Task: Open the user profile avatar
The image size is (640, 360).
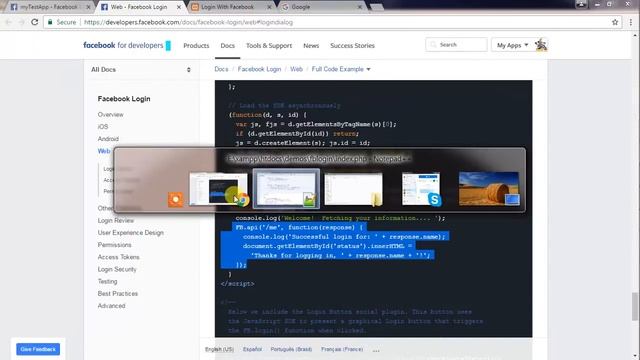Action: click(541, 45)
